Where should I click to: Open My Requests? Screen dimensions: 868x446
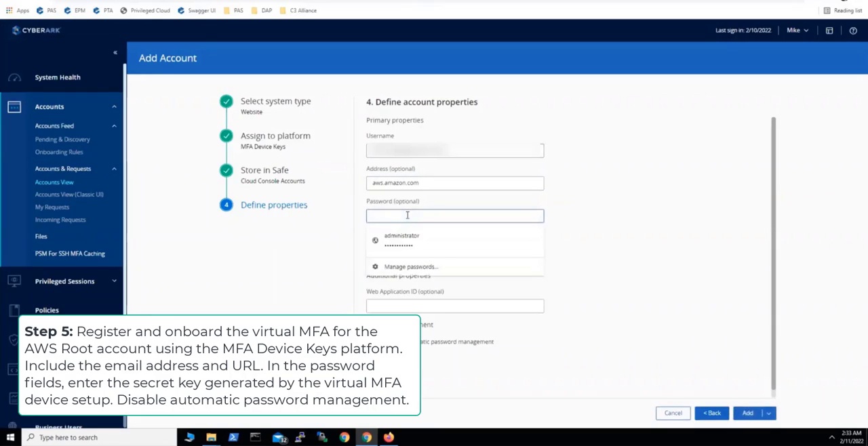[52, 207]
